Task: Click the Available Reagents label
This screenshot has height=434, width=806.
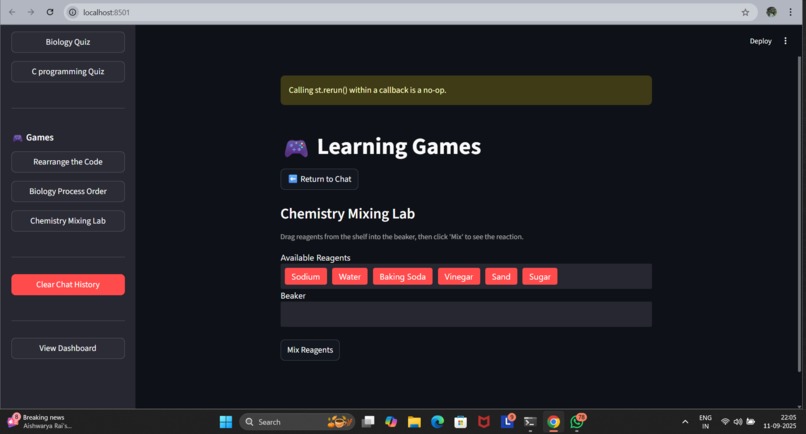Action: pyautogui.click(x=315, y=258)
